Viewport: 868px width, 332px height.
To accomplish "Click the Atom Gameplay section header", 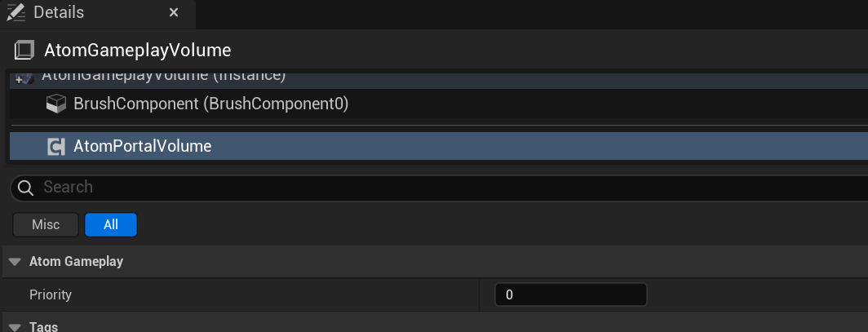I will click(x=435, y=262).
